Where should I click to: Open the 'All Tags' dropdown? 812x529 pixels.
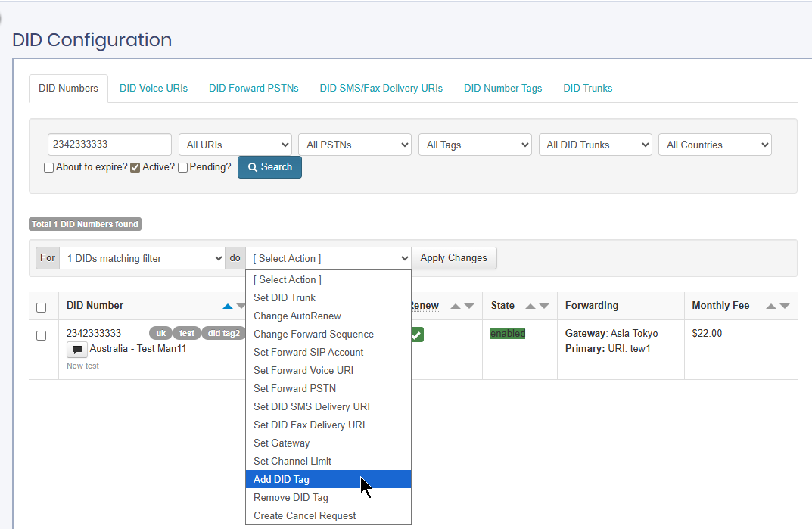[x=474, y=145]
